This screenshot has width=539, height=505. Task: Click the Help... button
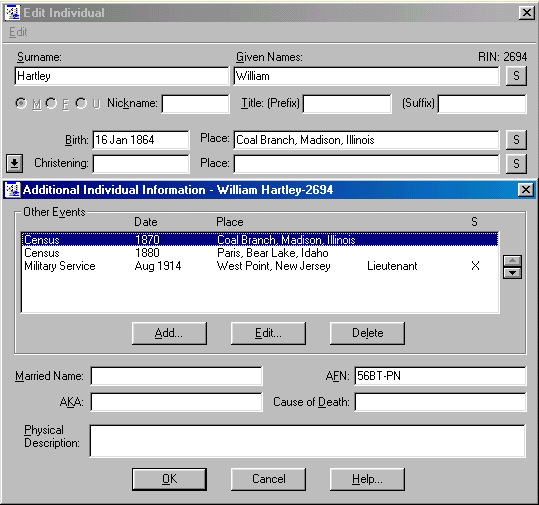coord(367,479)
